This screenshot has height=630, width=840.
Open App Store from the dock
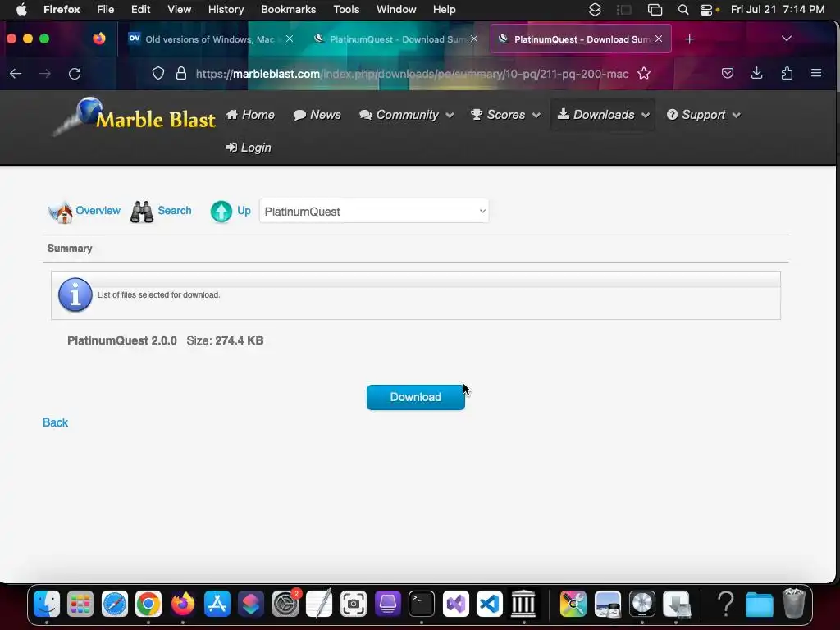[217, 605]
